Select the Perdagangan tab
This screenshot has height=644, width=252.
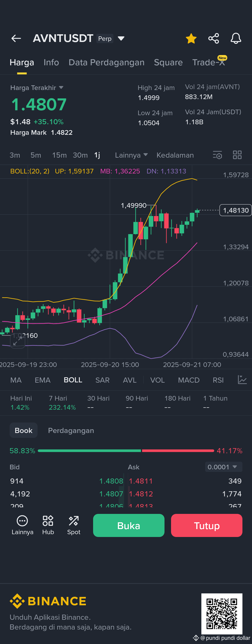(71, 430)
